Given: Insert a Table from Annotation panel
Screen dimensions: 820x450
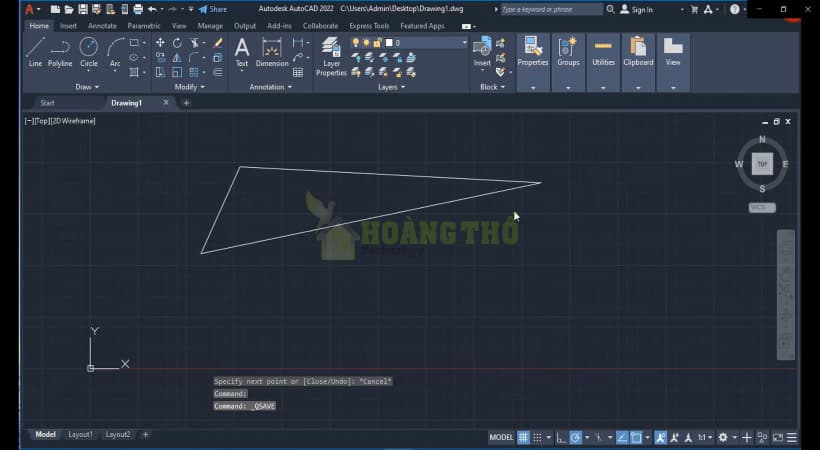Looking at the screenshot, I should click(298, 72).
